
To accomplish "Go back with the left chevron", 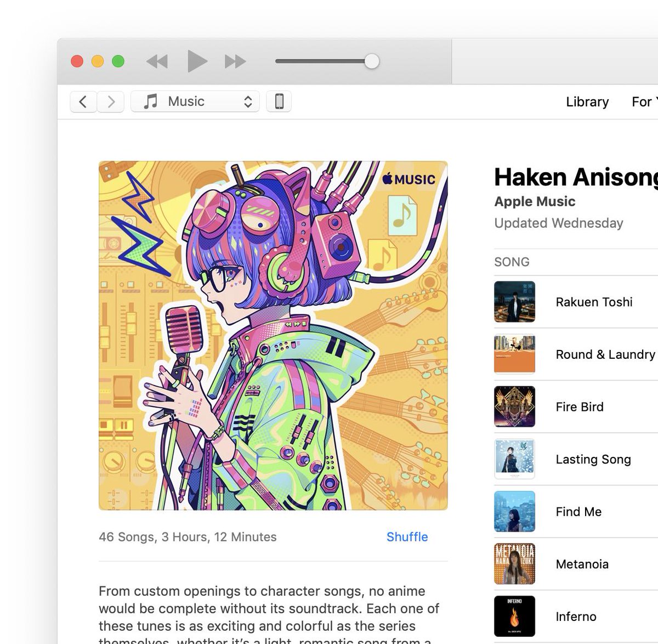I will [83, 101].
